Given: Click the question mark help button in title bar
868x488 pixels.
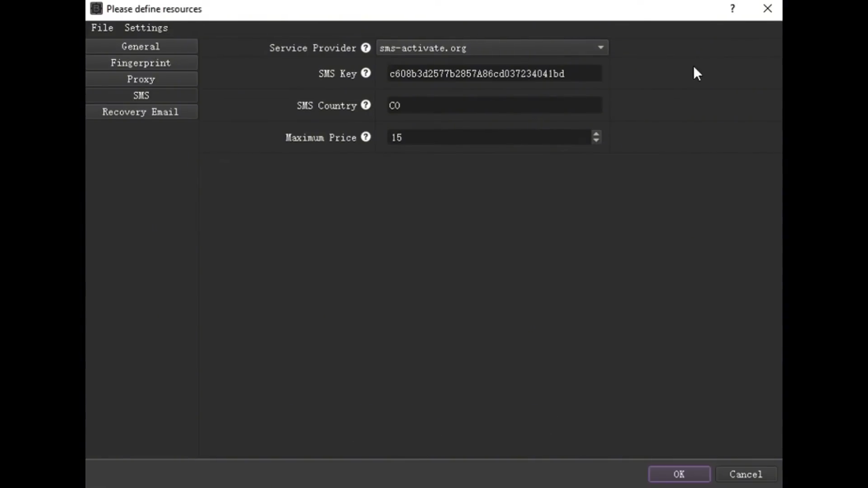Looking at the screenshot, I should coord(732,9).
